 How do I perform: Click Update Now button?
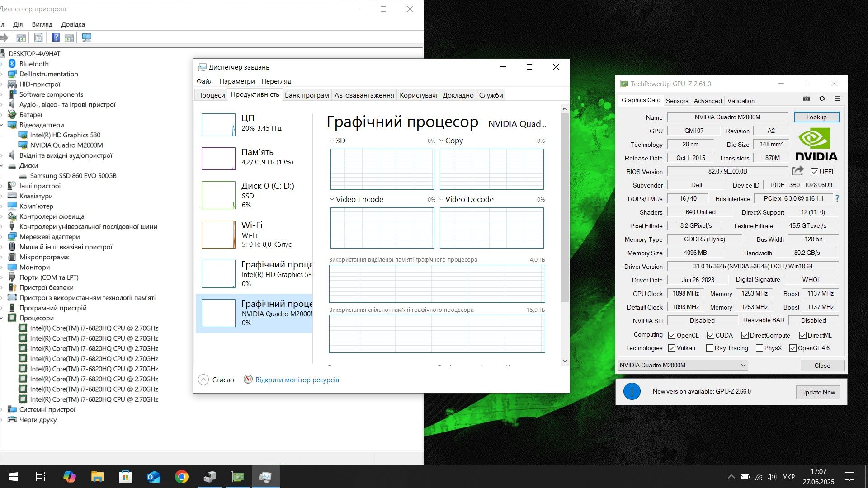pyautogui.click(x=818, y=392)
